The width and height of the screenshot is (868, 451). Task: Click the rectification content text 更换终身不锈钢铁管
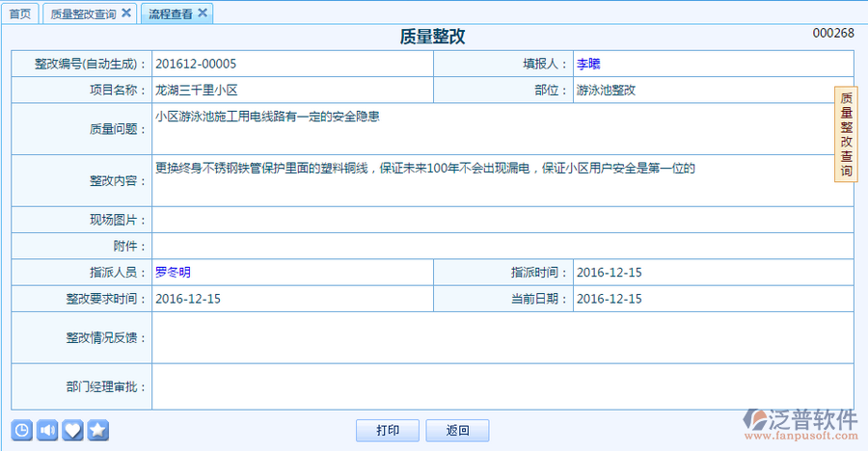click(425, 169)
